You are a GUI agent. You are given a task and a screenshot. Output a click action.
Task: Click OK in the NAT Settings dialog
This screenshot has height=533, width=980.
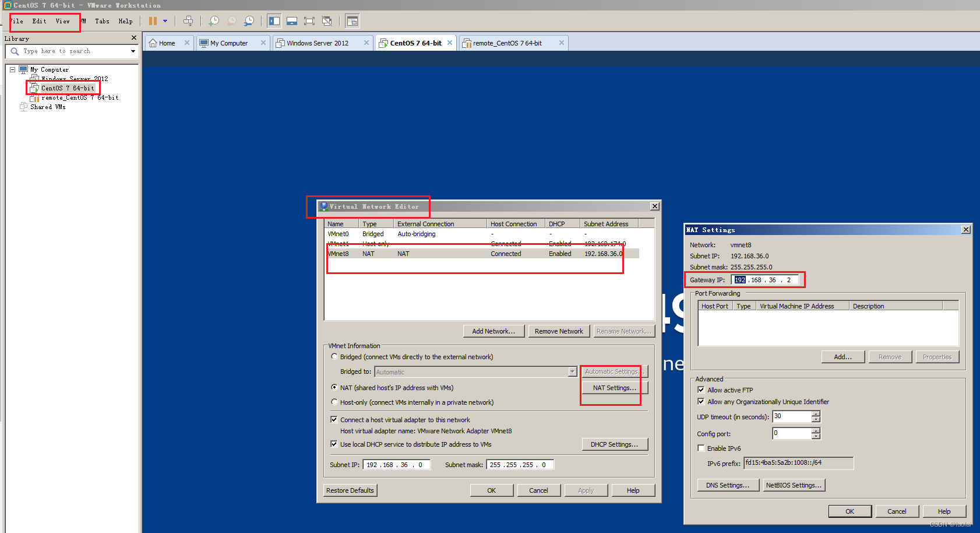[x=850, y=511]
